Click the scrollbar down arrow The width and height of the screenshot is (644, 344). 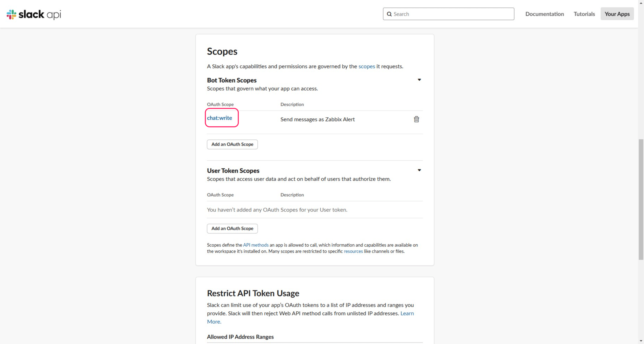[641, 341]
